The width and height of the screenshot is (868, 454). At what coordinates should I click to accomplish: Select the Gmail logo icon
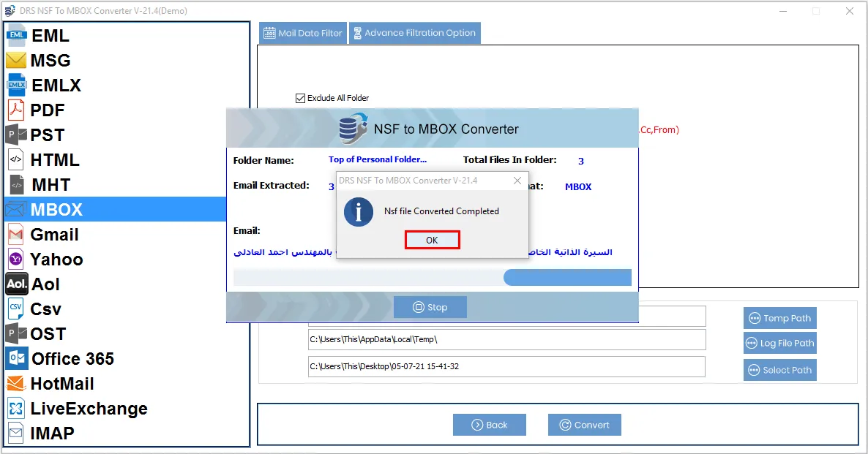click(x=16, y=235)
